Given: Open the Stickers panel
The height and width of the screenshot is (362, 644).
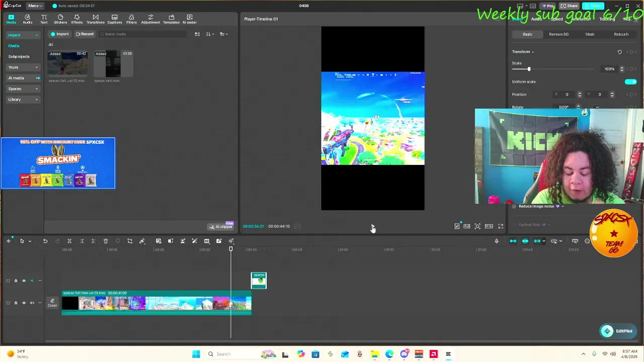Looking at the screenshot, I should click(60, 19).
